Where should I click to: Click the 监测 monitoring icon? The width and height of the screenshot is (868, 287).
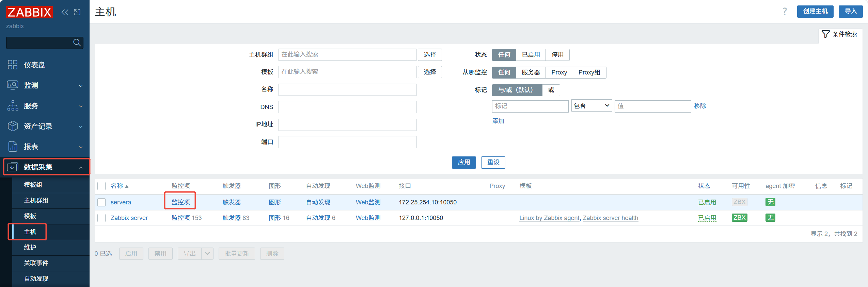[13, 85]
